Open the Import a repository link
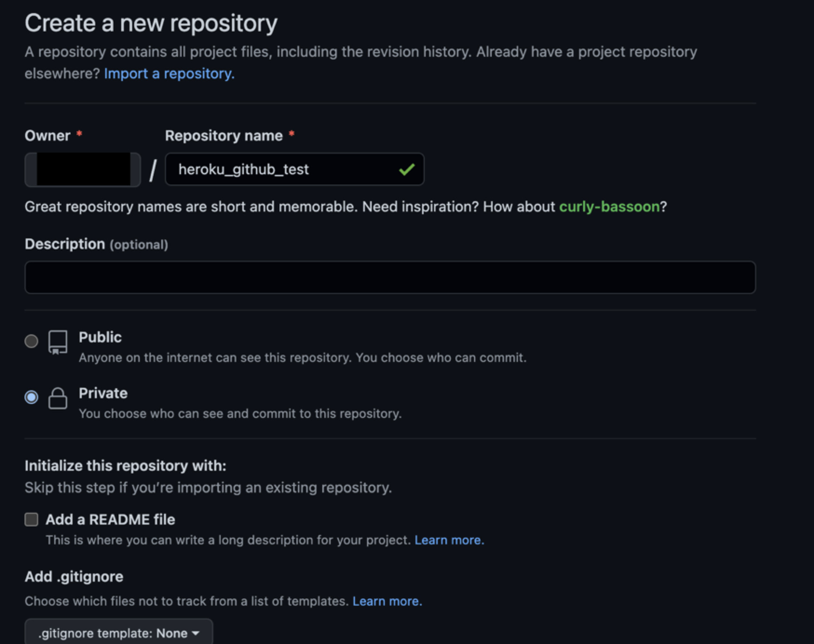The image size is (814, 644). [169, 73]
